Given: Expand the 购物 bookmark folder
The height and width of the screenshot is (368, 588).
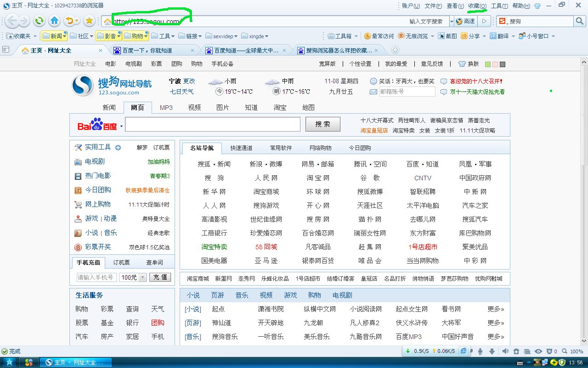Looking at the screenshot, I should pos(146,36).
